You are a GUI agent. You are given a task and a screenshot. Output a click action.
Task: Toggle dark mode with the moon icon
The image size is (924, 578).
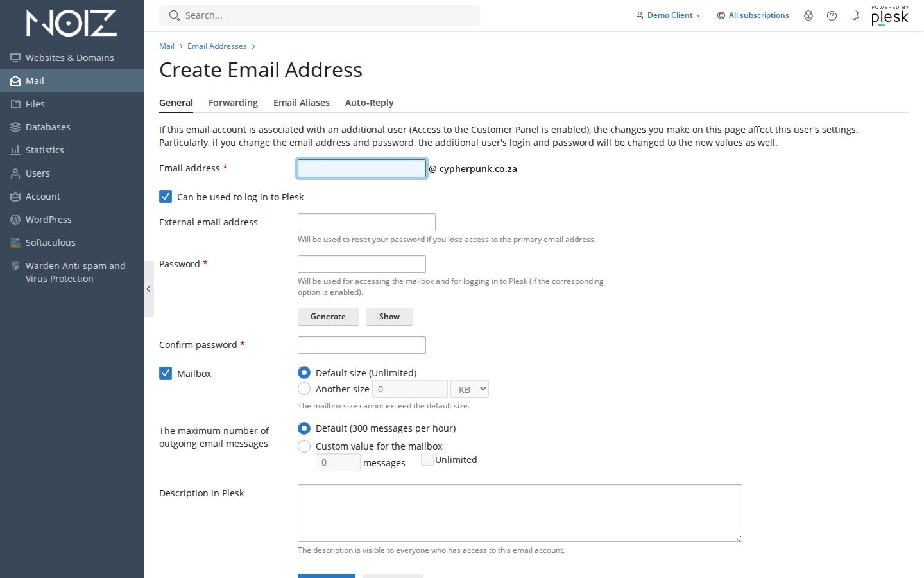(855, 15)
